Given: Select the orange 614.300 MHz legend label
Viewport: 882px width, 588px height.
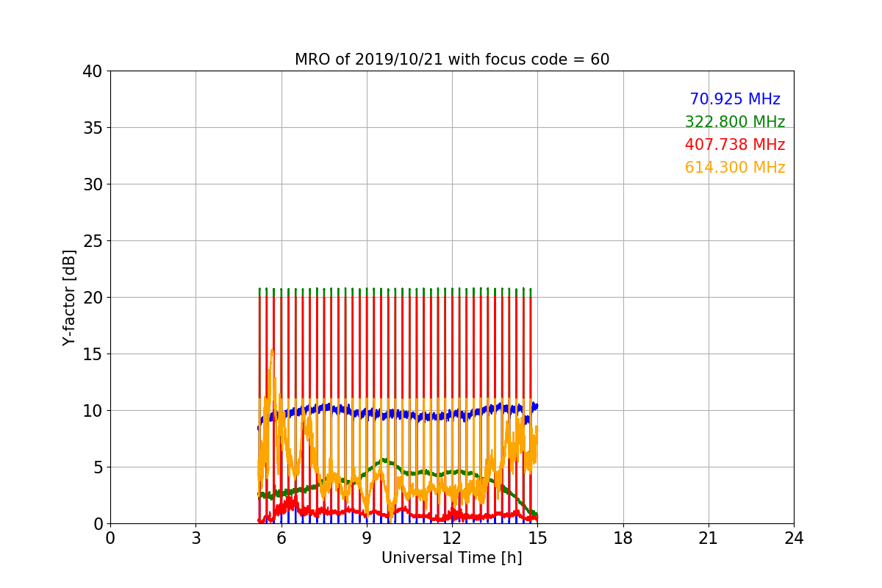Looking at the screenshot, I should pos(735,168).
